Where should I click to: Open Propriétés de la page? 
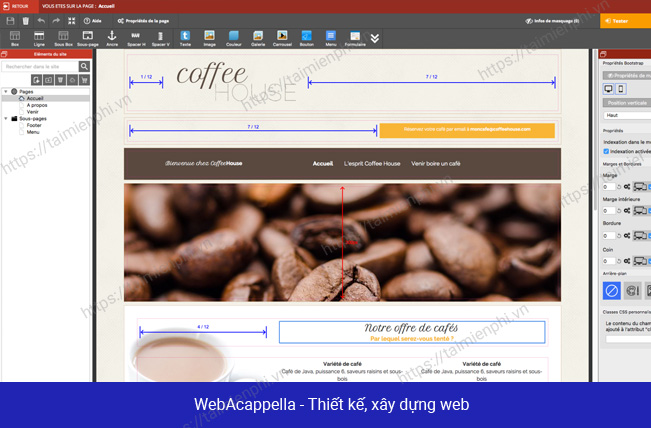pyautogui.click(x=143, y=21)
